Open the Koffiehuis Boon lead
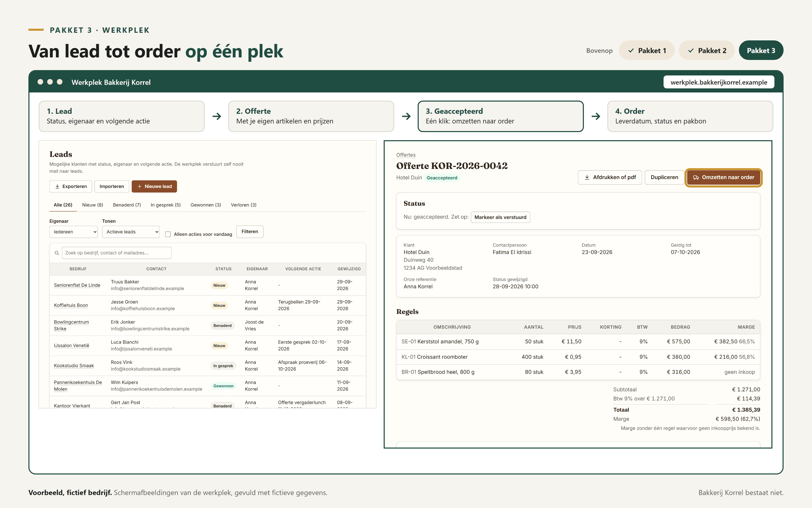 71,305
